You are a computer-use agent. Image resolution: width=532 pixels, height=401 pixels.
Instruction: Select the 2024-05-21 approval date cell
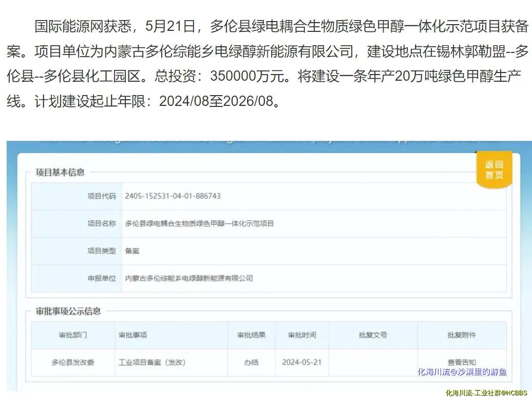click(301, 362)
